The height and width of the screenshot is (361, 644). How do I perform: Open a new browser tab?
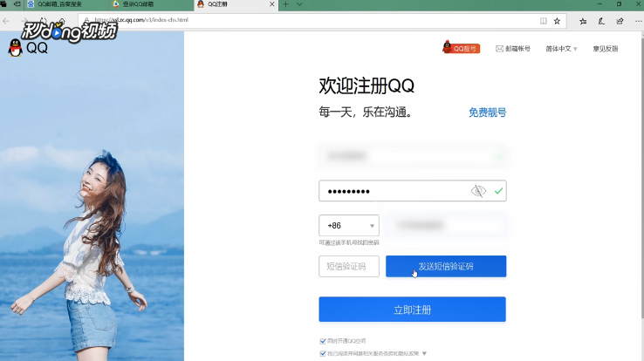286,4
